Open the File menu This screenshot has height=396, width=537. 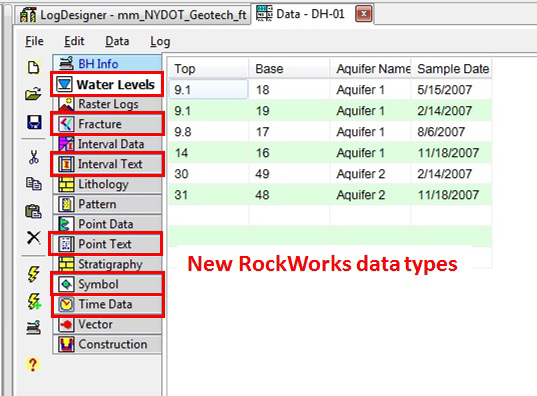34,41
